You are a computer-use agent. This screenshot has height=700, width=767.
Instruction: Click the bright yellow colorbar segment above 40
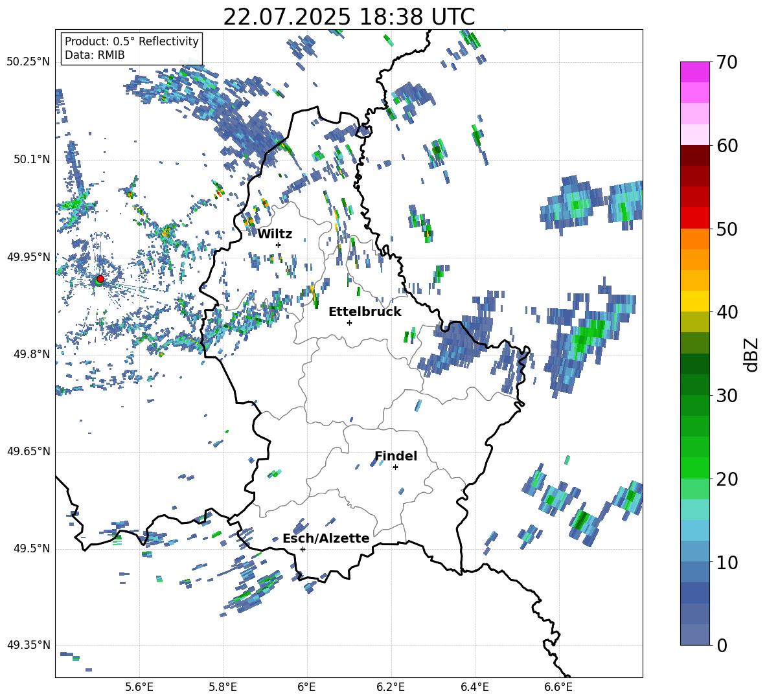pyautogui.click(x=694, y=301)
